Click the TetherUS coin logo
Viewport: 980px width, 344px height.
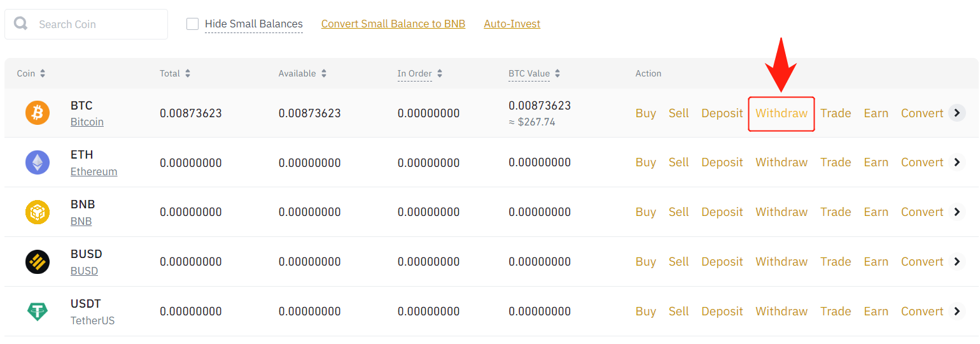click(x=38, y=312)
